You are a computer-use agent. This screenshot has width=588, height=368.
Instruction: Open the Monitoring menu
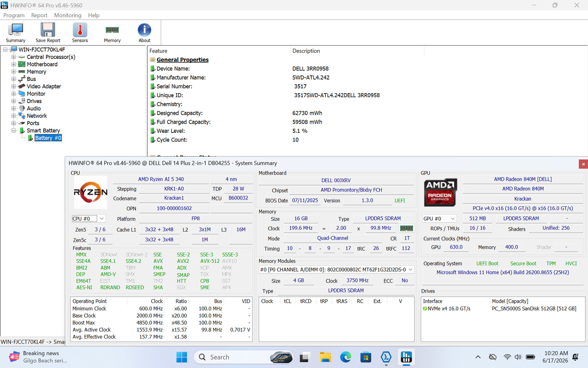[x=68, y=15]
